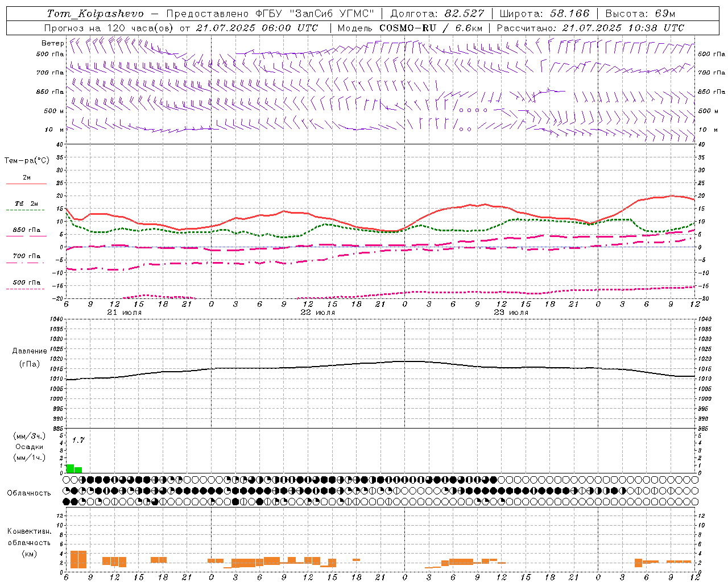Click the dotted line sample under 500 гПа legend

[26, 289]
